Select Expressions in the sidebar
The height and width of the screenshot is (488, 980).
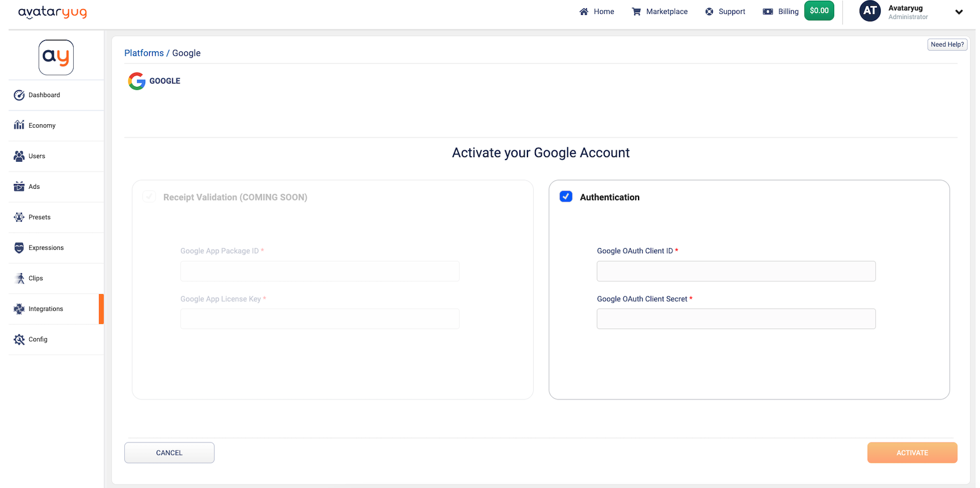tap(56, 247)
